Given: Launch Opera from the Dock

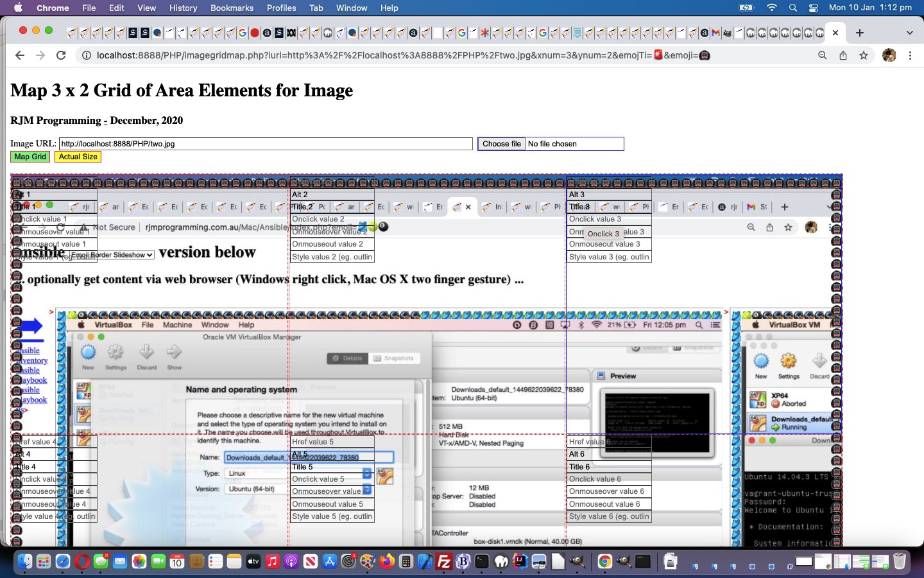Looking at the screenshot, I should click(x=81, y=562).
